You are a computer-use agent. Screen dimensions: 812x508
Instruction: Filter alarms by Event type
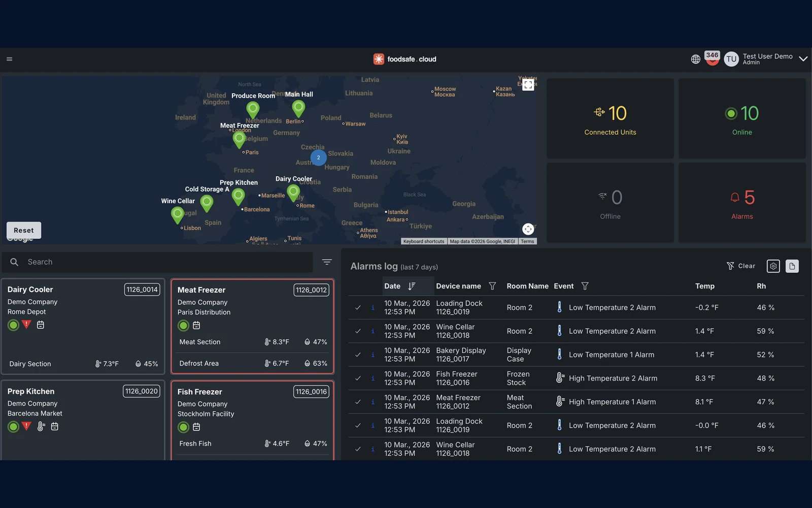click(585, 286)
